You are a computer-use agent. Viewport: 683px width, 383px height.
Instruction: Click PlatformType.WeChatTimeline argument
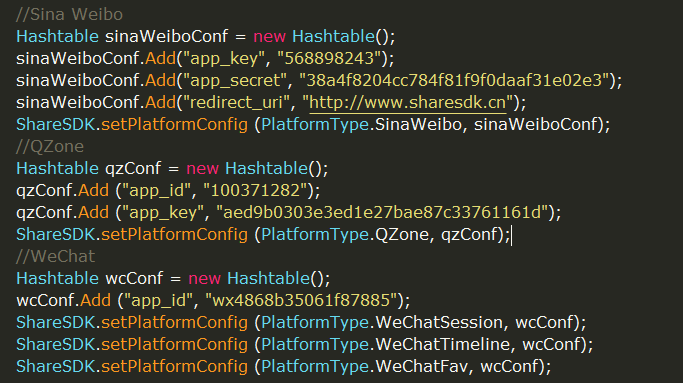385,345
